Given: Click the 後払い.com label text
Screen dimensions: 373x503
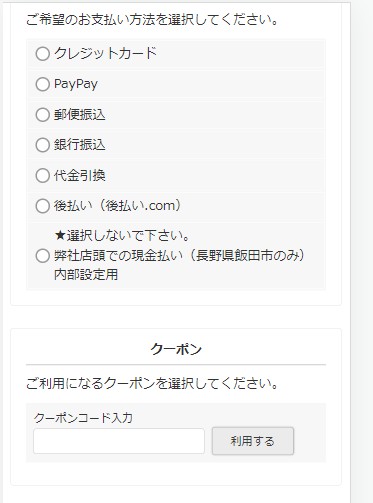Looking at the screenshot, I should 118,206.
